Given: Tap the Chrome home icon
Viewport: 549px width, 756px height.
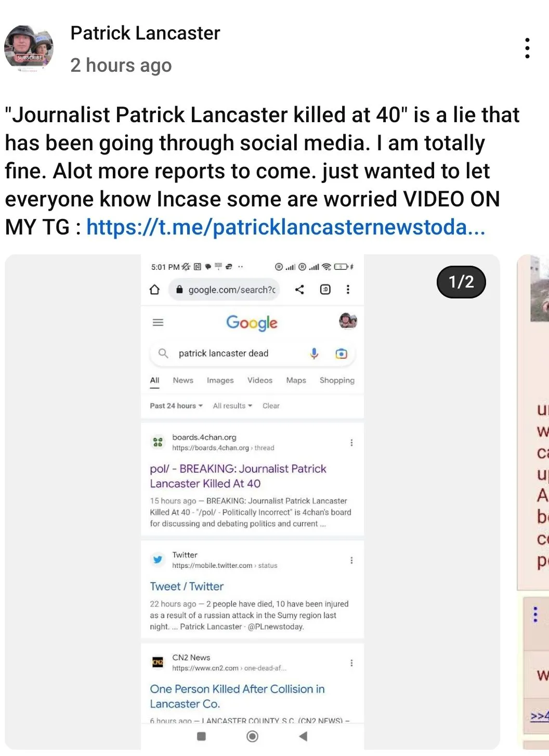Looking at the screenshot, I should 155,290.
